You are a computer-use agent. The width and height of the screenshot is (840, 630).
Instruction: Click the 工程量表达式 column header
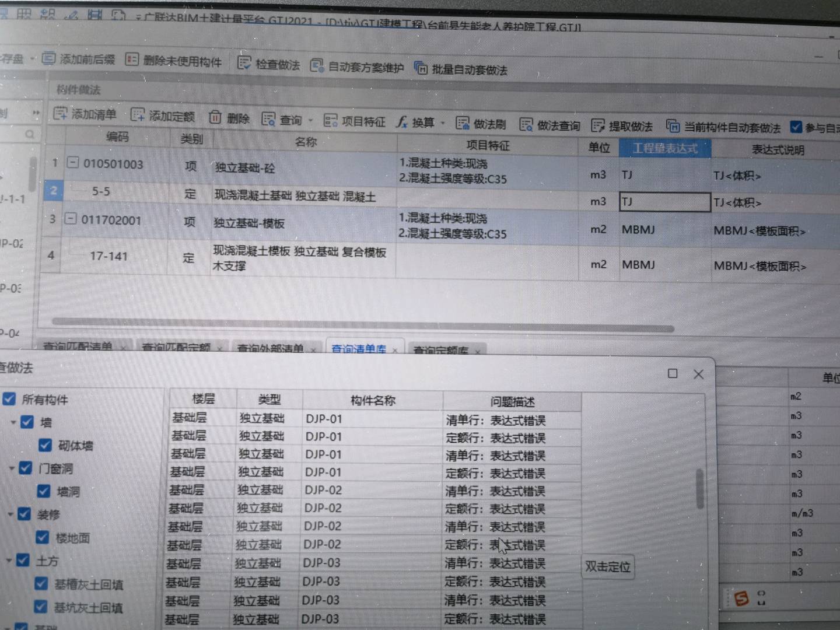tap(665, 148)
